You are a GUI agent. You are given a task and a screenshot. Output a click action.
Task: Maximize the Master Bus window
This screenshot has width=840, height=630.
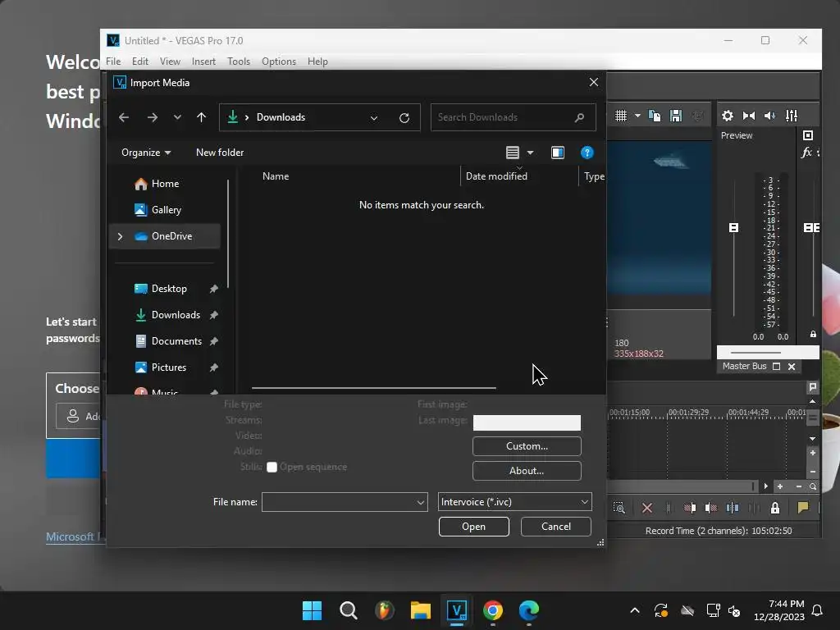(776, 367)
